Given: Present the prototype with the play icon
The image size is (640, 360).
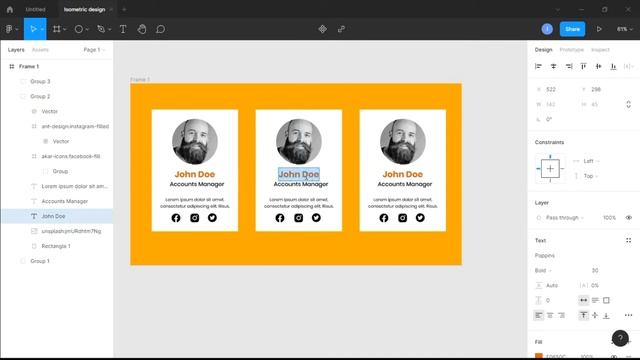Looking at the screenshot, I should (599, 29).
